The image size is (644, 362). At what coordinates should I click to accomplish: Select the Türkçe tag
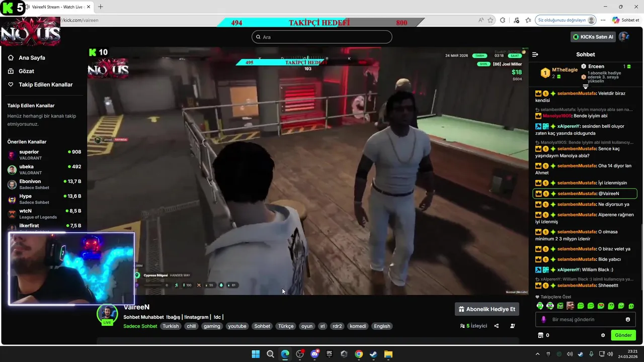(x=286, y=326)
